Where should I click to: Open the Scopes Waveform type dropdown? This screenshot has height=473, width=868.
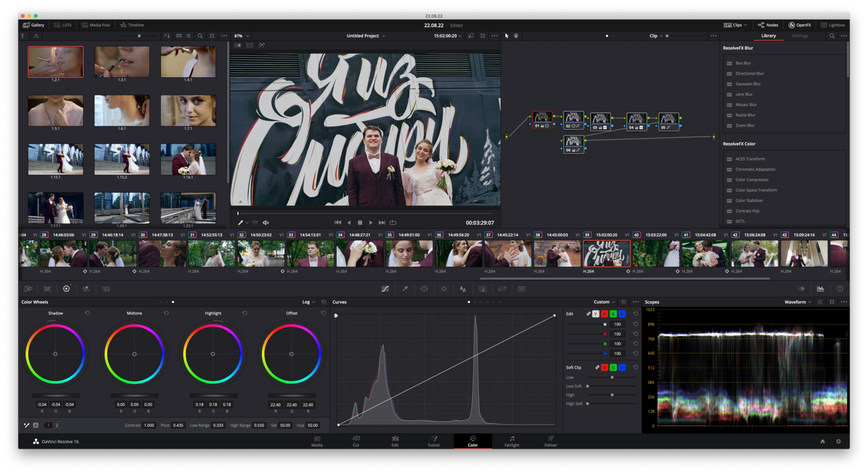tap(798, 302)
